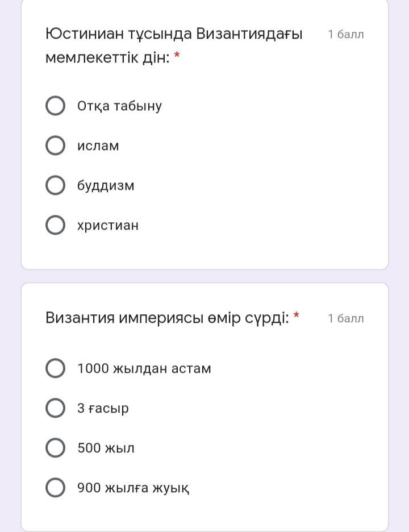Click the 'христиан' answer label text

click(108, 226)
